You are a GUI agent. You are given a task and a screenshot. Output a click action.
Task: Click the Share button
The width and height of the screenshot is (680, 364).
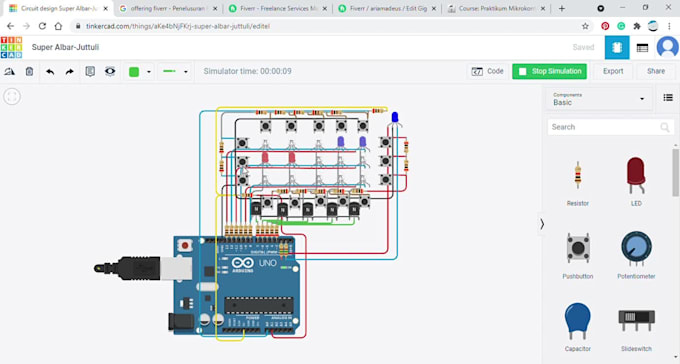point(656,71)
